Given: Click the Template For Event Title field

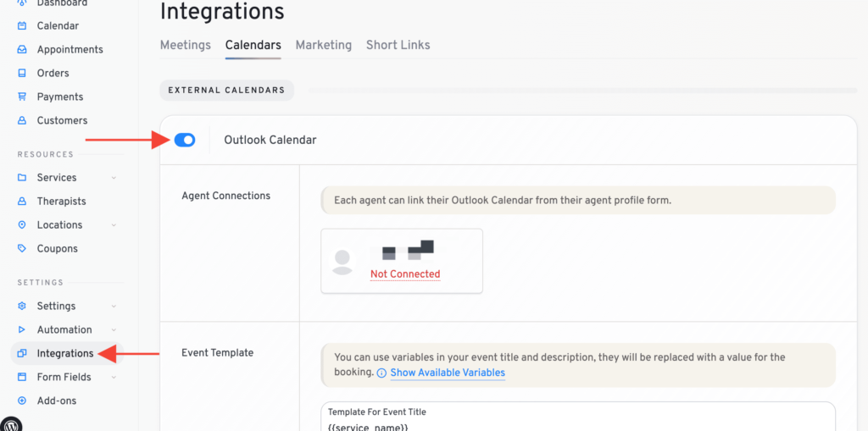Looking at the screenshot, I should (x=577, y=420).
